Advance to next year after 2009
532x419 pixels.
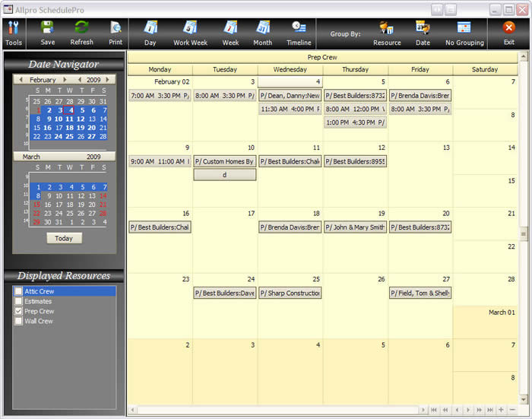pos(108,79)
